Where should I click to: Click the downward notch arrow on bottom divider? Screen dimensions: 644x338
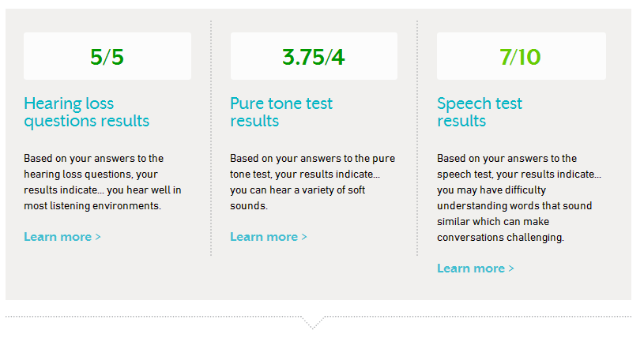click(x=313, y=323)
